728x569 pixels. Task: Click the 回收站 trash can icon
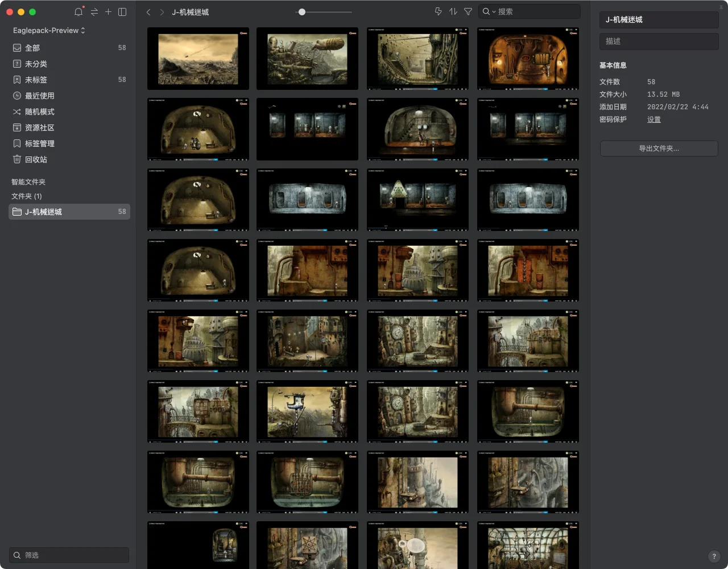tap(17, 159)
